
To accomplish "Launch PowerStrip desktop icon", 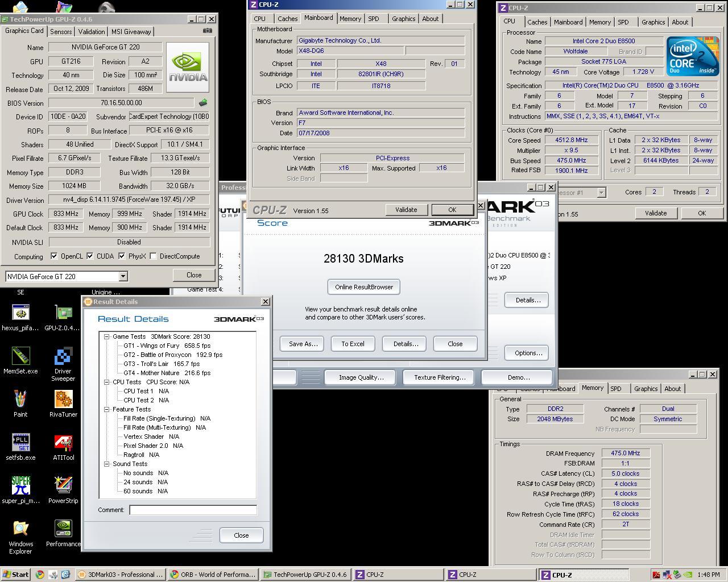I will pyautogui.click(x=63, y=490).
